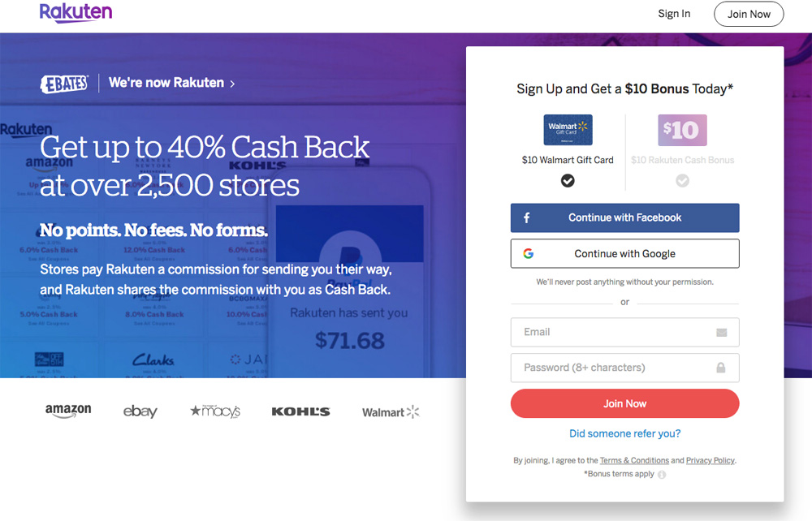Click Sign In in the top navigation
The width and height of the screenshot is (812, 521).
point(674,14)
